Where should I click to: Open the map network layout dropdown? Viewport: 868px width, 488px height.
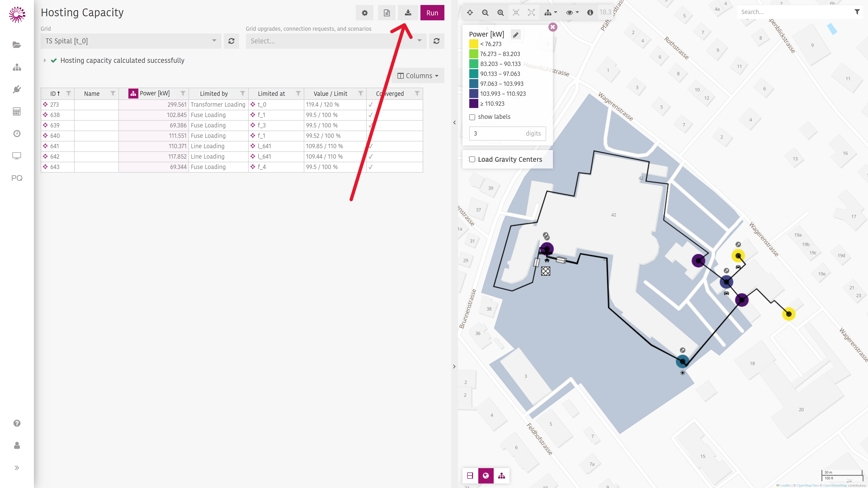coord(551,12)
